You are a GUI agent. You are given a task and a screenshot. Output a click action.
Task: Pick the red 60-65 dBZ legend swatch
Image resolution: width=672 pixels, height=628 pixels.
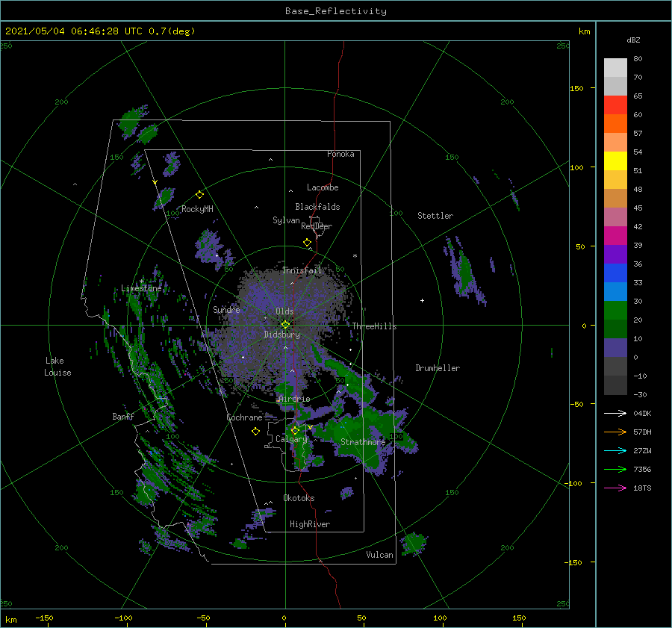pos(615,105)
